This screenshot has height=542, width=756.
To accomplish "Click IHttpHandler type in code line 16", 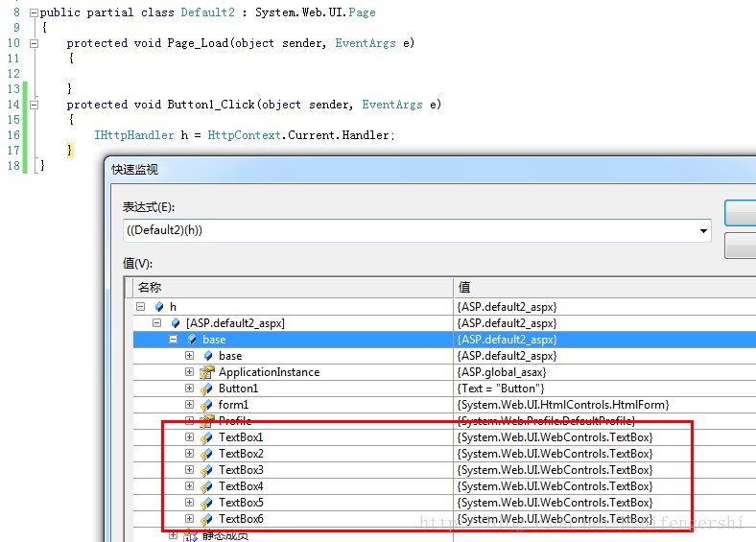I will tap(133, 135).
